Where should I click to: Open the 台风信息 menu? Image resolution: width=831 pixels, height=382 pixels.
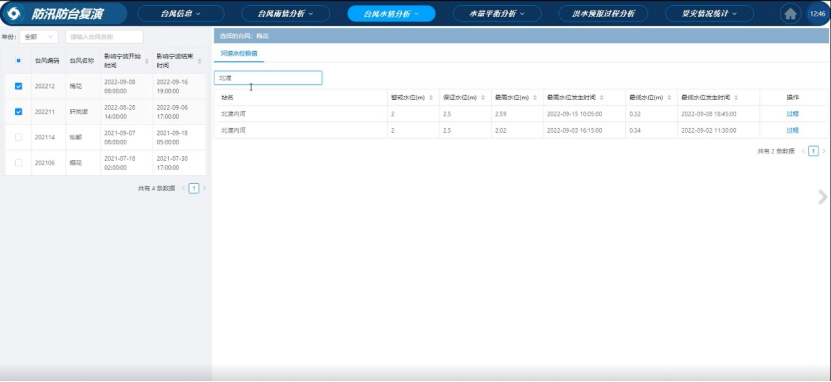pyautogui.click(x=181, y=14)
